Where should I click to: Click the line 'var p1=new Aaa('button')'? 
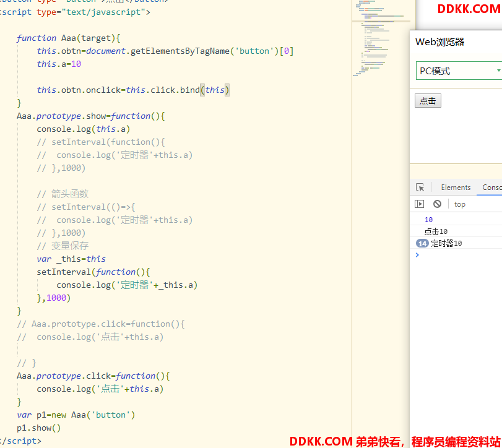[76, 415]
